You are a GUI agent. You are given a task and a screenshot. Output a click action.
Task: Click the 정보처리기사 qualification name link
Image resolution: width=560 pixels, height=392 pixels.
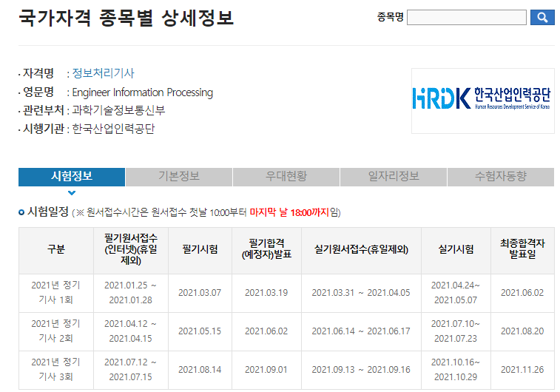coord(104,73)
